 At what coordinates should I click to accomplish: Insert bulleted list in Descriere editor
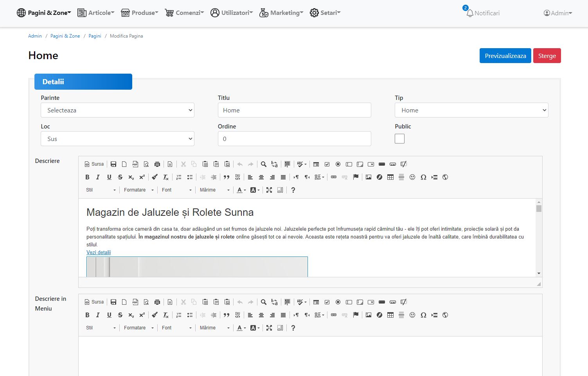(190, 177)
